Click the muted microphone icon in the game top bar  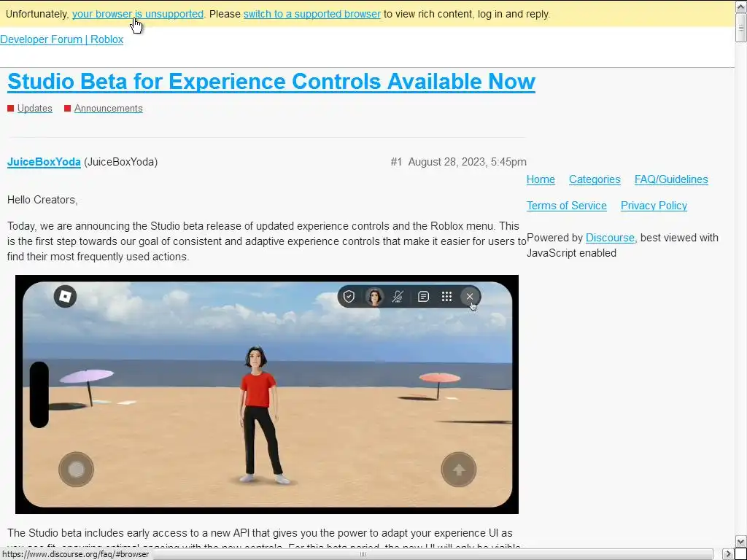(x=398, y=297)
